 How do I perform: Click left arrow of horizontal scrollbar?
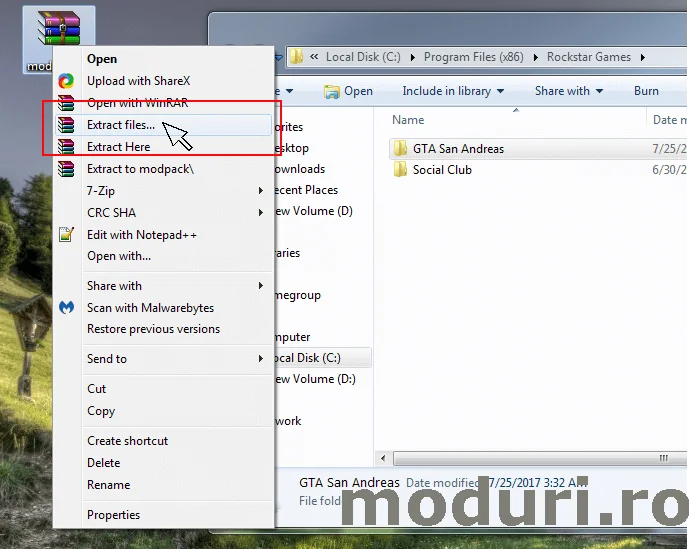[383, 458]
